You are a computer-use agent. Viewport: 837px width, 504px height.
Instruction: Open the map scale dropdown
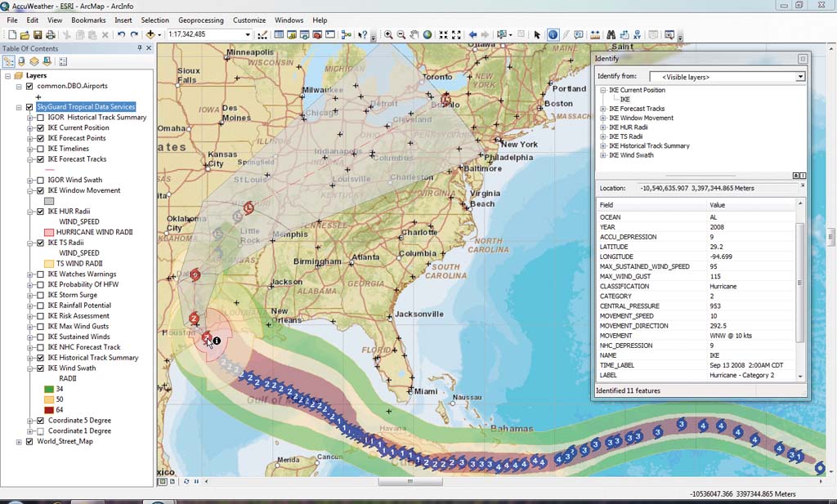pos(248,34)
